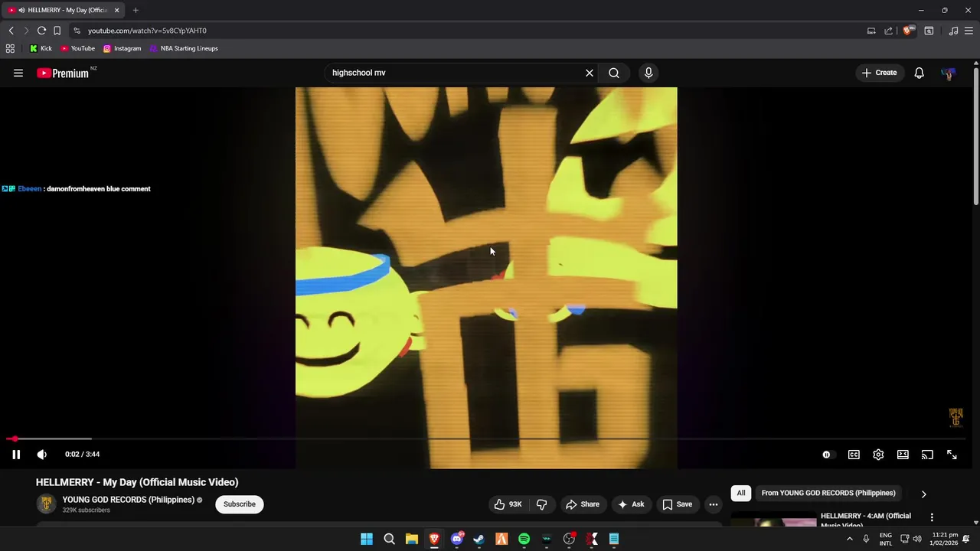Select the All filter chip
Viewport: 980px width, 551px height.
pyautogui.click(x=741, y=493)
